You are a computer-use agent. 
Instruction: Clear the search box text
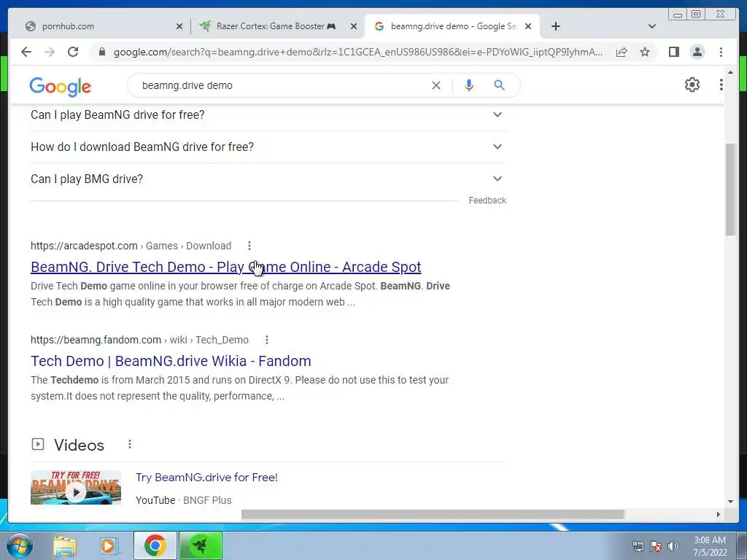436,85
